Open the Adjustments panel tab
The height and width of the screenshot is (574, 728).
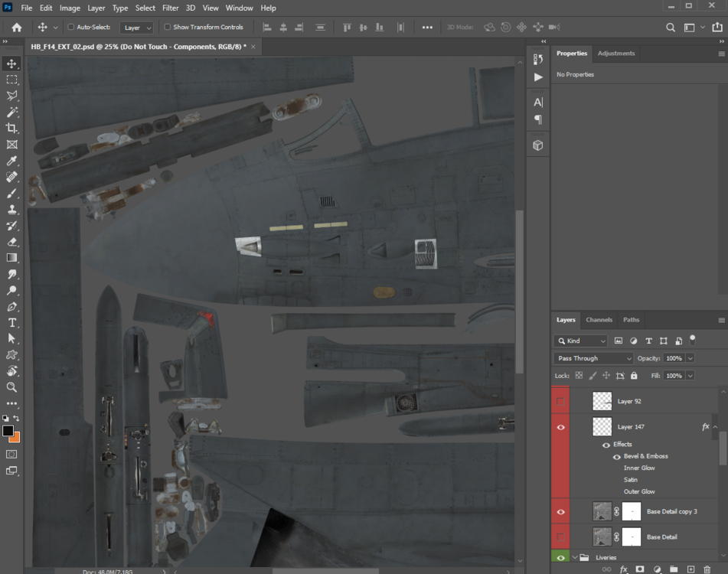tap(615, 54)
